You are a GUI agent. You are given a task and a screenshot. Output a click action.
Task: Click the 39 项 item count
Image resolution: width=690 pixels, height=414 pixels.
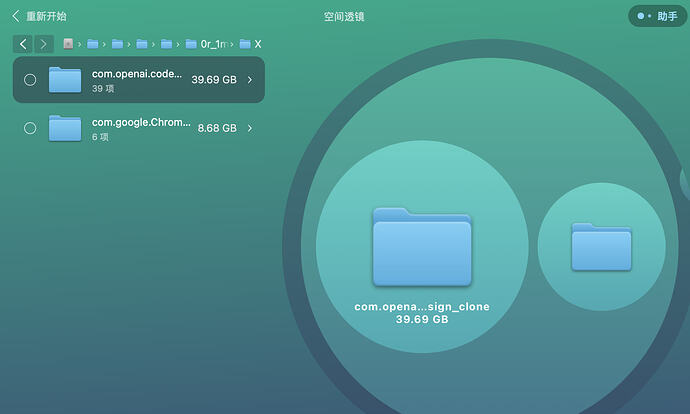click(x=103, y=88)
